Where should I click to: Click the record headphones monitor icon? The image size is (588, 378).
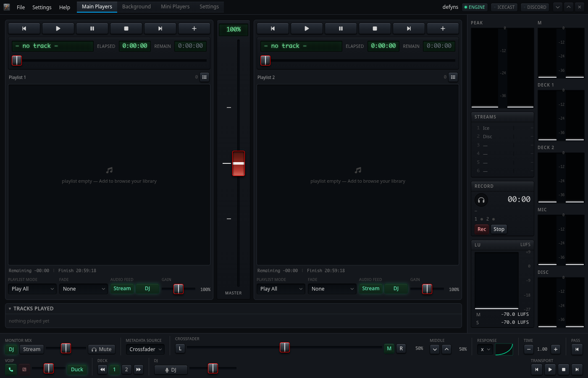(481, 200)
